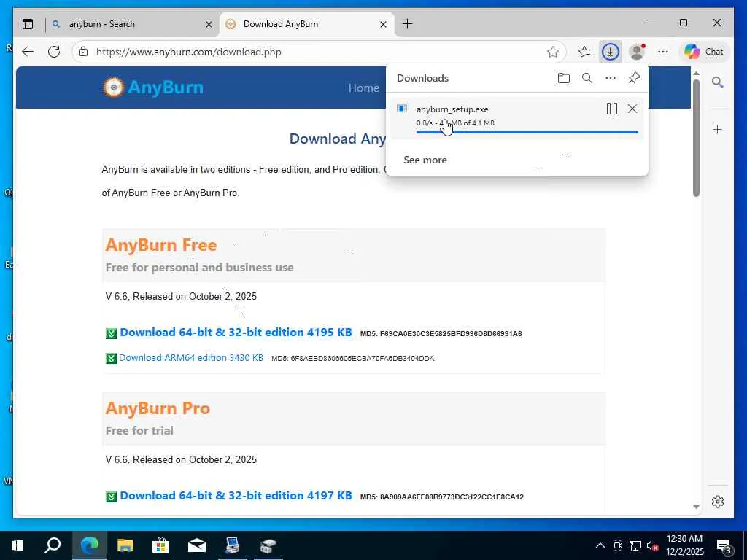Click AnyBurn Free MD5 F69CA0E3 hash text
This screenshot has height=560, width=747.
coord(441,333)
